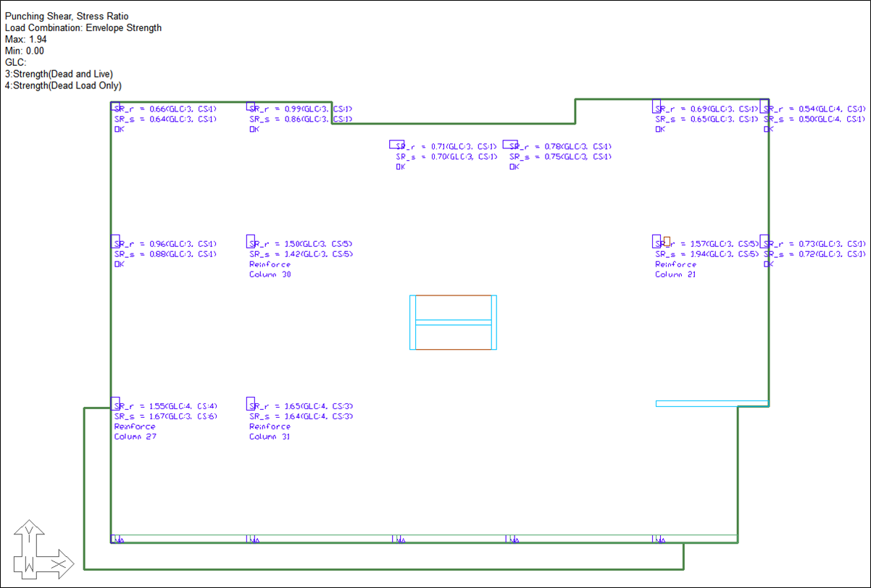Select the "Column 31" label text
Viewport: 871px width, 588px height.
[x=270, y=437]
